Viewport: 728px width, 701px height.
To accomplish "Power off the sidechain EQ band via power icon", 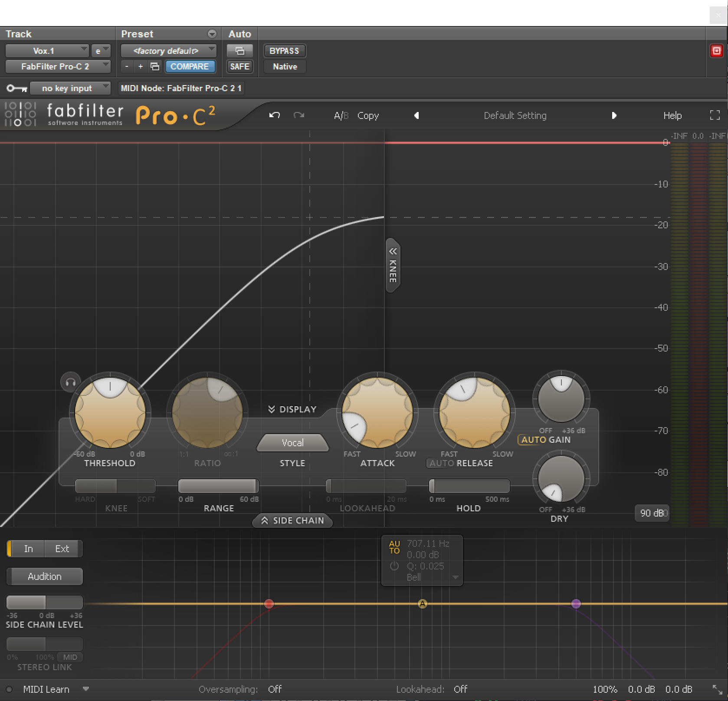I will point(394,566).
